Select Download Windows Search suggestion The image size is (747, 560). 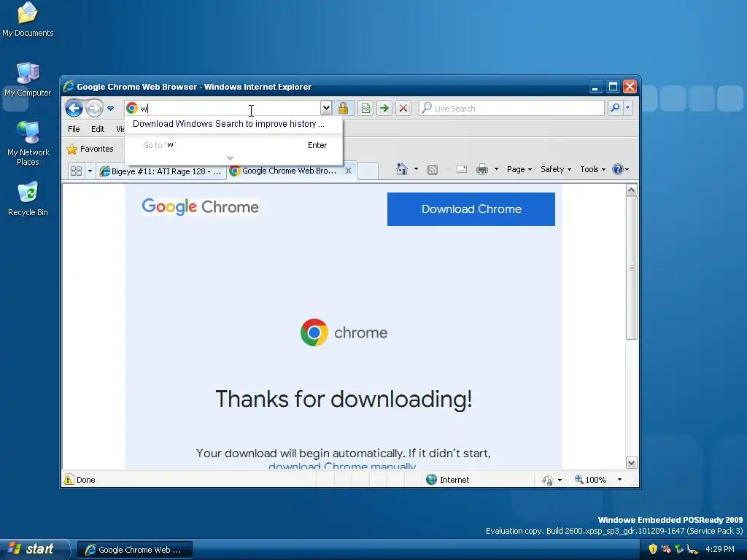(228, 124)
